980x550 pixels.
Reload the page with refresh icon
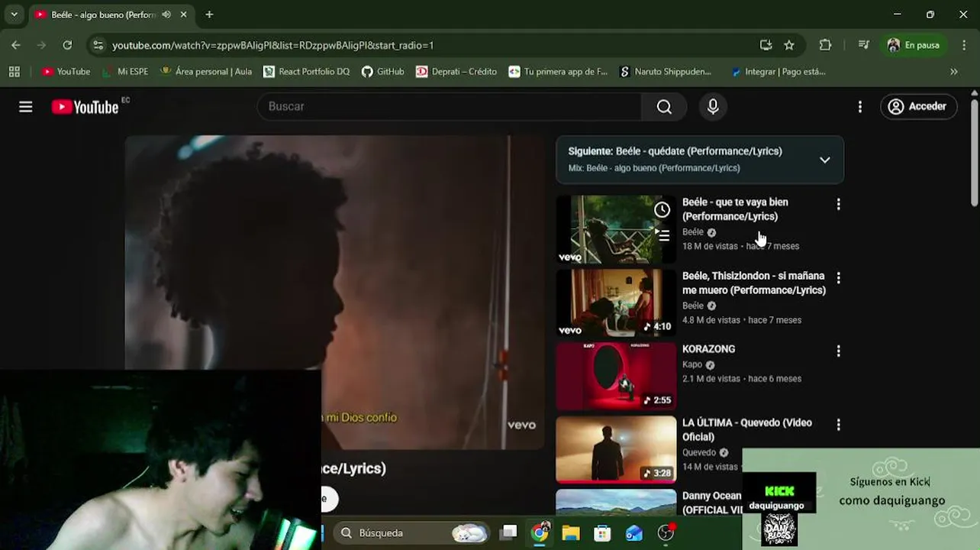pyautogui.click(x=67, y=45)
